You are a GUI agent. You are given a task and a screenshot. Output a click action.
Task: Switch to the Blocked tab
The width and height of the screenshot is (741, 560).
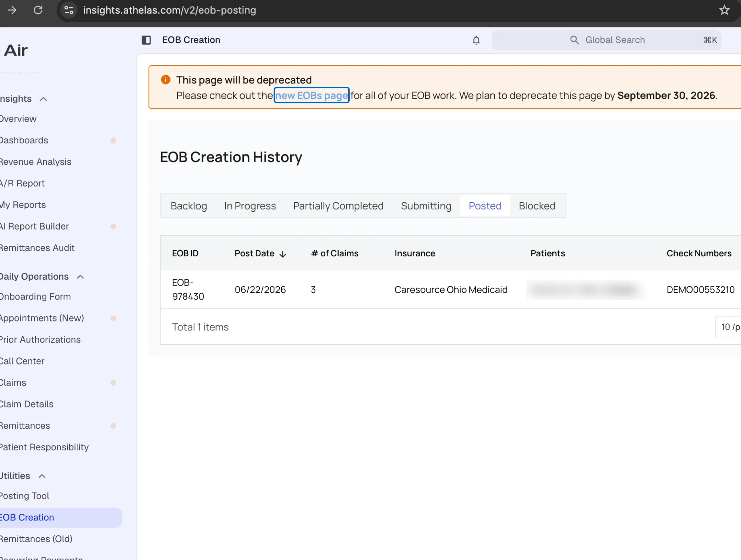pos(537,206)
